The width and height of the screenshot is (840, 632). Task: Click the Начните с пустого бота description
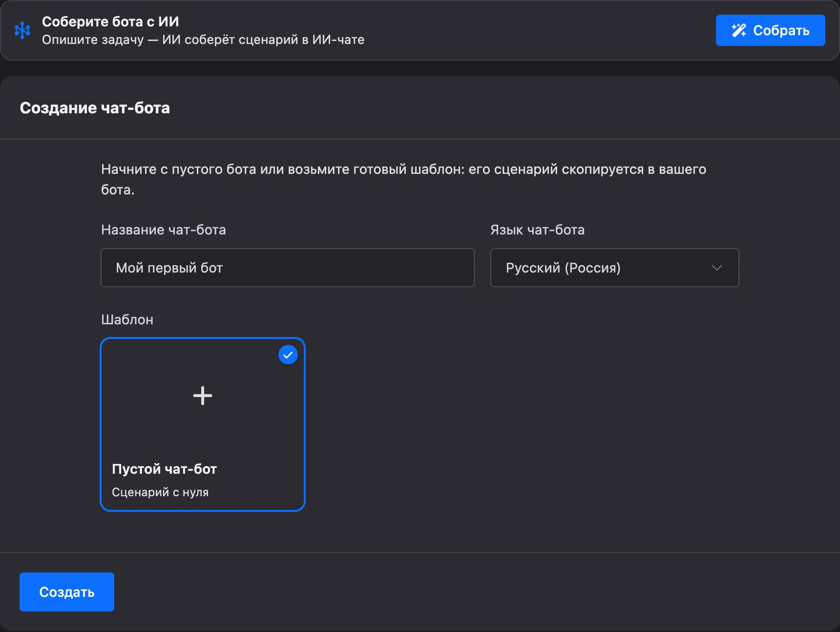point(403,179)
